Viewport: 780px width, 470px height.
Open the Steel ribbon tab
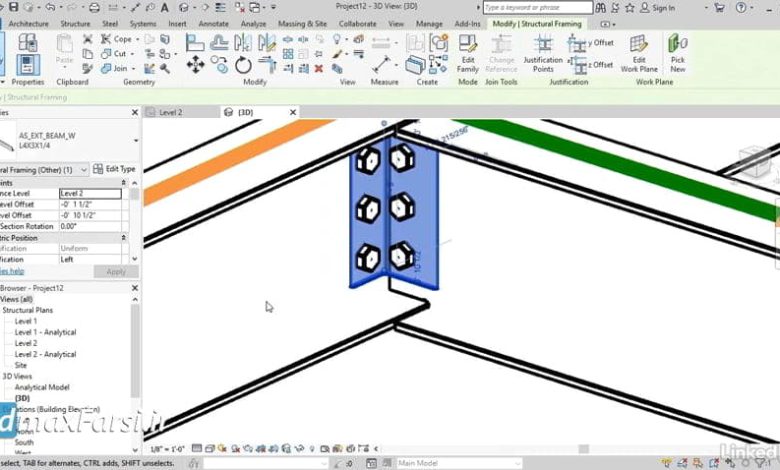tap(110, 24)
